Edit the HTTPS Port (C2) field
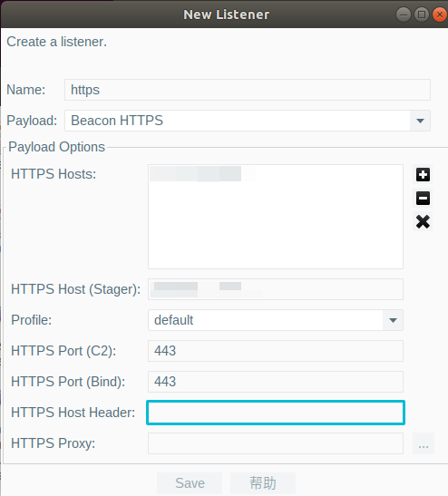Viewport: 448px width, 496px height. 276,351
